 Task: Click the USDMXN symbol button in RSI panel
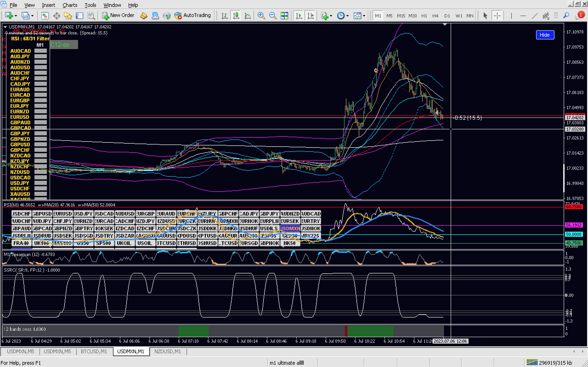tap(290, 228)
